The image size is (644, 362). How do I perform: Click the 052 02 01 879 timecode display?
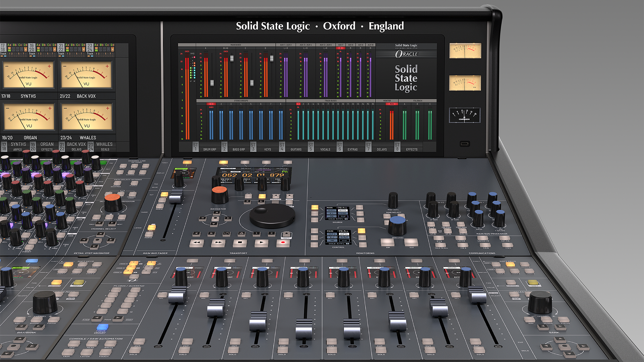[x=253, y=175]
